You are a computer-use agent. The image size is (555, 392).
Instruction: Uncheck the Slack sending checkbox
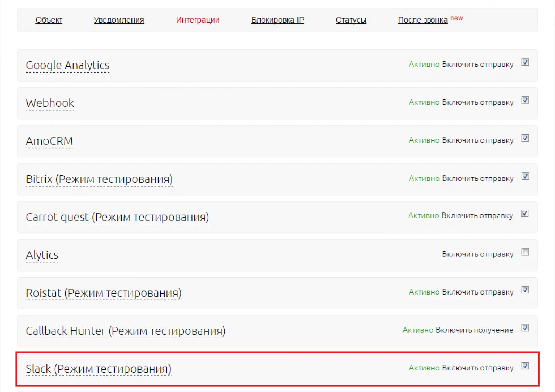pyautogui.click(x=525, y=366)
